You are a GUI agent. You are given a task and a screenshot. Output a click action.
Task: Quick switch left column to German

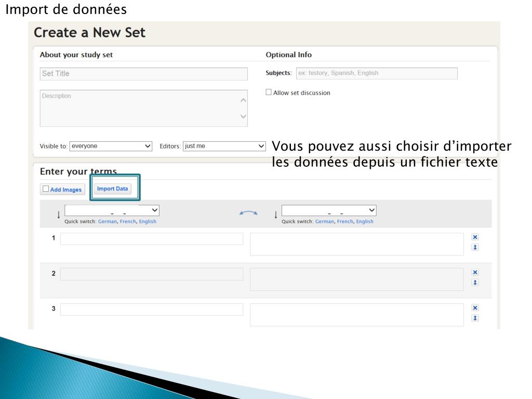(107, 221)
